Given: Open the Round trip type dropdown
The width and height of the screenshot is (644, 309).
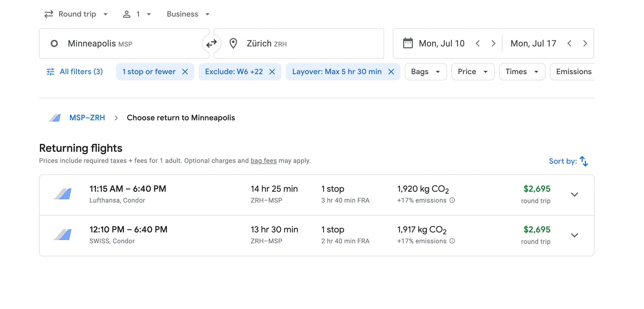Looking at the screenshot, I should click(76, 14).
